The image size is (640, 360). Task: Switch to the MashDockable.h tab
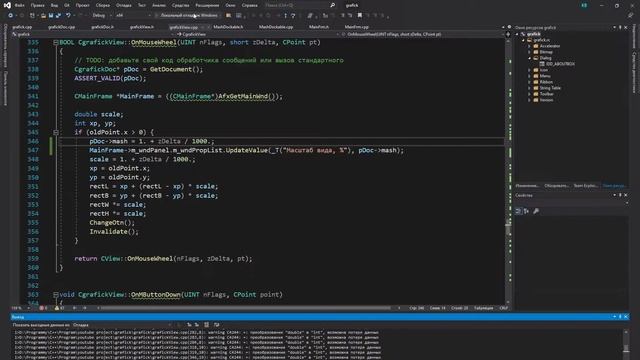[x=228, y=27]
